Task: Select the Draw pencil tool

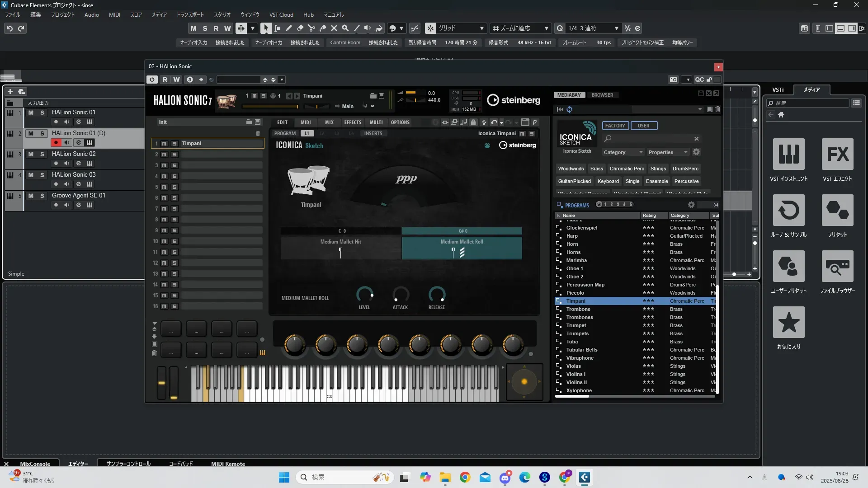Action: (x=288, y=28)
